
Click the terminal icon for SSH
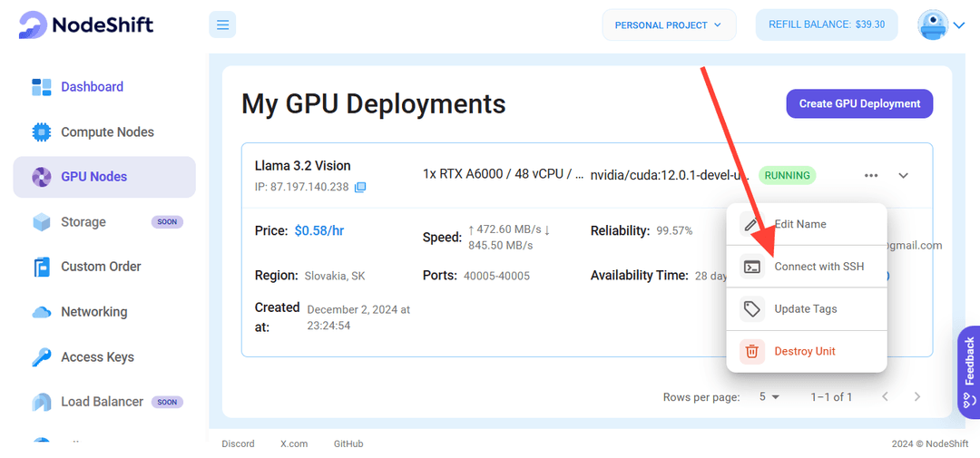point(752,267)
